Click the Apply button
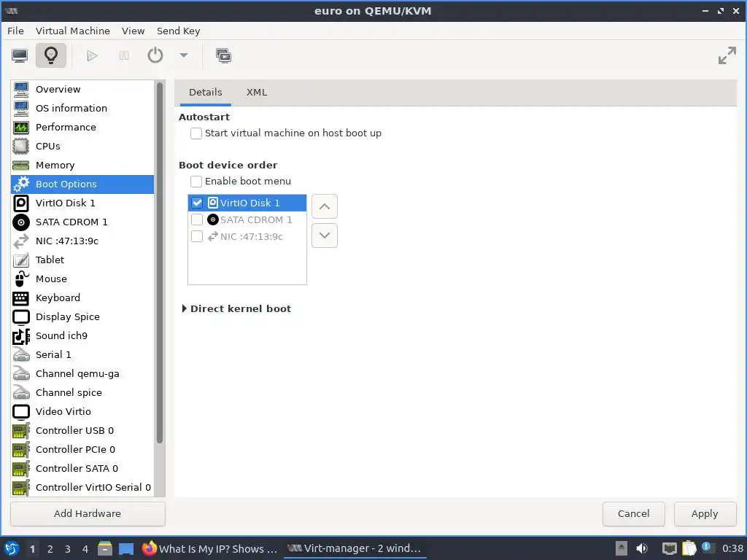 tap(705, 514)
